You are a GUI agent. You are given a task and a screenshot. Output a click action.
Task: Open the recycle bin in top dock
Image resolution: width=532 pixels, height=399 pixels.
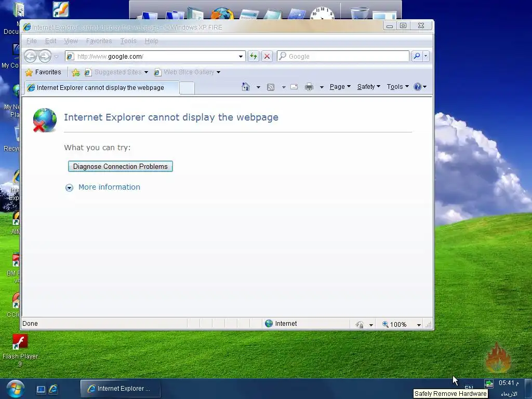click(x=360, y=13)
